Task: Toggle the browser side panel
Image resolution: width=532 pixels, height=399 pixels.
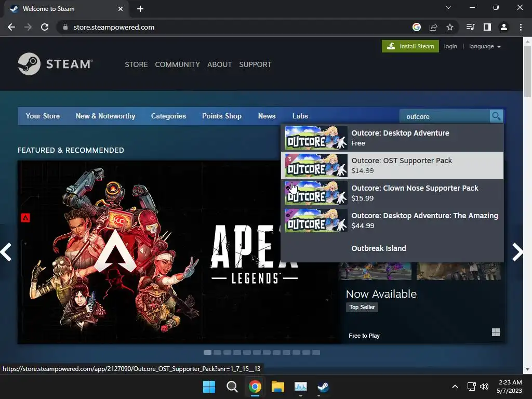Action: (487, 27)
